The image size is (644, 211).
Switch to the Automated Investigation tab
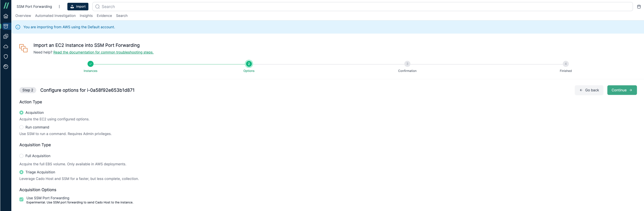55,16
